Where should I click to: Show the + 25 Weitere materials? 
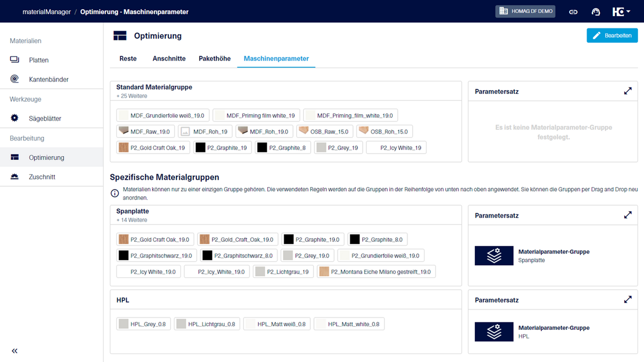(131, 96)
